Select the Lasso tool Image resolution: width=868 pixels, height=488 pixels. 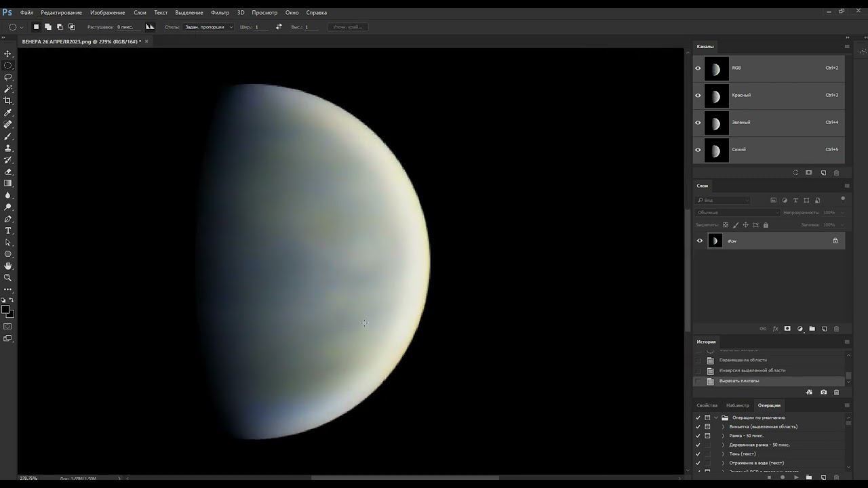click(x=8, y=77)
